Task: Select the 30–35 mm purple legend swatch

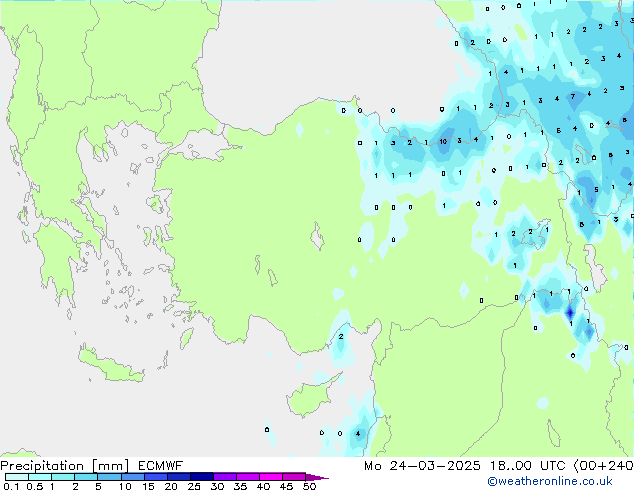Action: tap(225, 477)
